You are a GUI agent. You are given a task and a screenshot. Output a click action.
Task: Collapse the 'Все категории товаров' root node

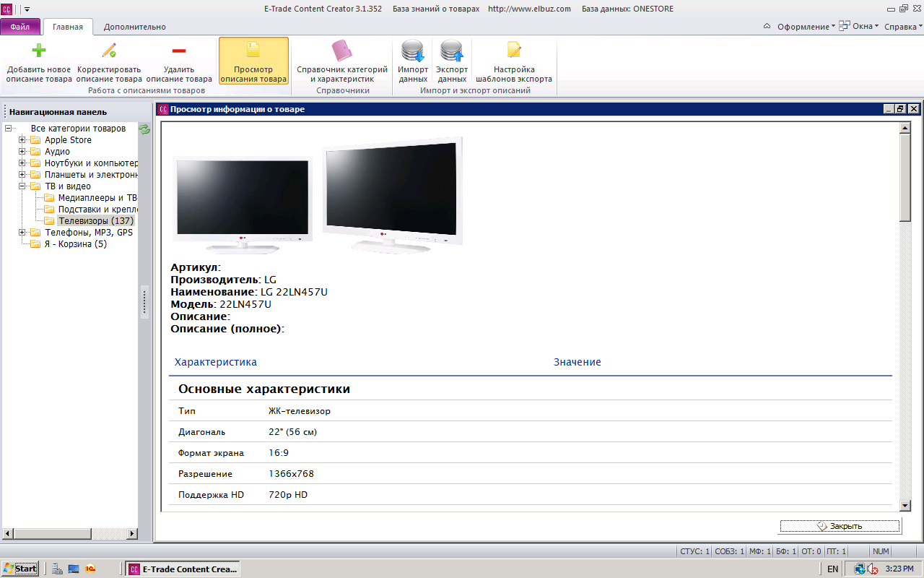8,129
